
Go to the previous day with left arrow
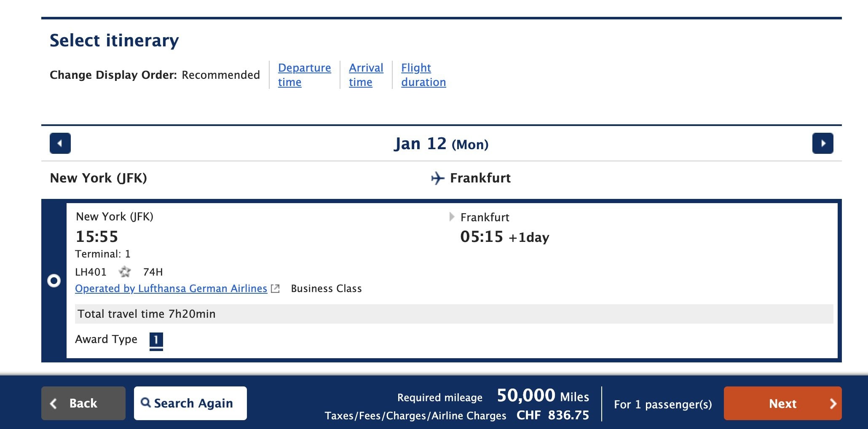(x=60, y=143)
